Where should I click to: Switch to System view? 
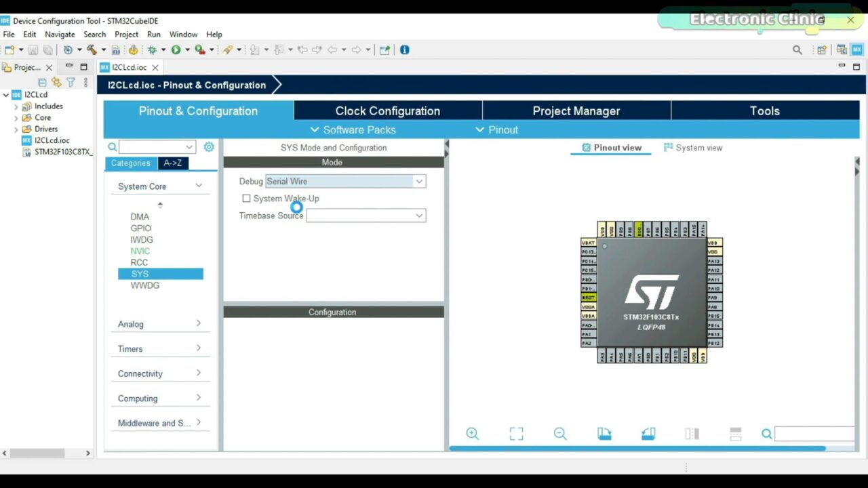tap(693, 148)
